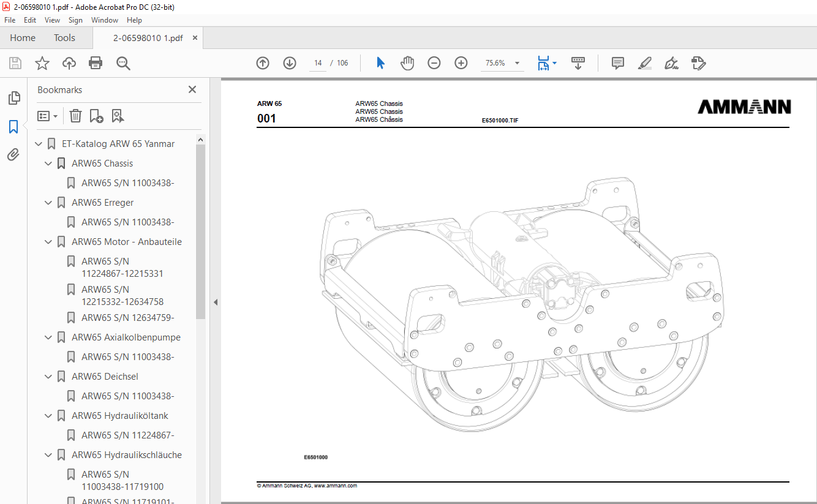This screenshot has height=504, width=817.
Task: Select the arrow Selection tool
Action: click(380, 63)
